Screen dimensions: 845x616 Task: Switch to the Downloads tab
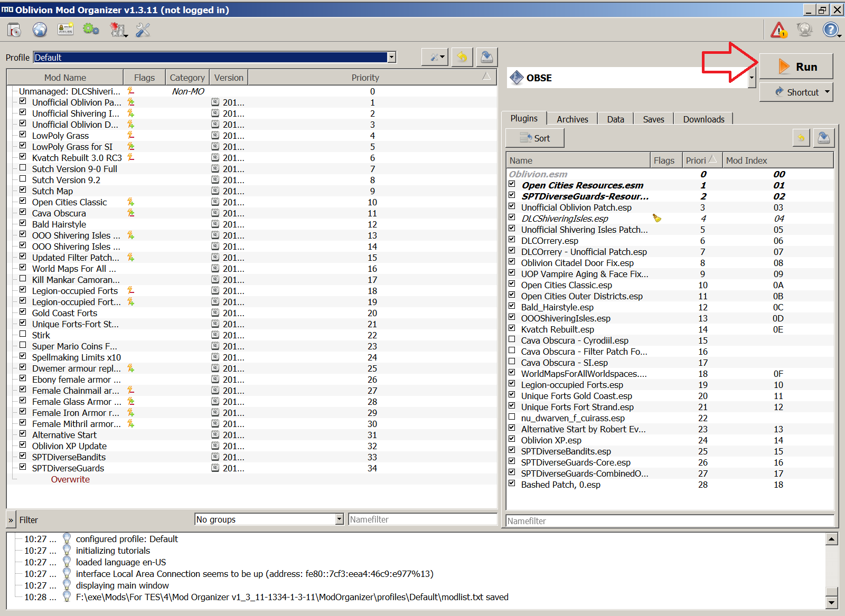(703, 119)
